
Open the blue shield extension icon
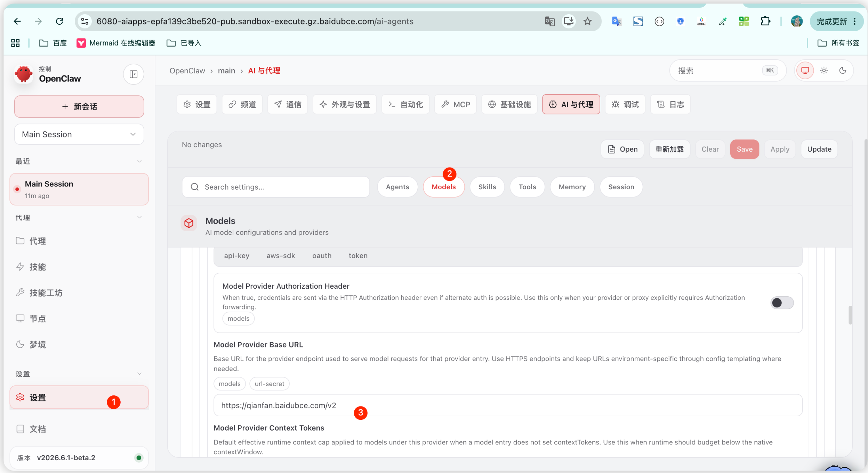coord(681,22)
